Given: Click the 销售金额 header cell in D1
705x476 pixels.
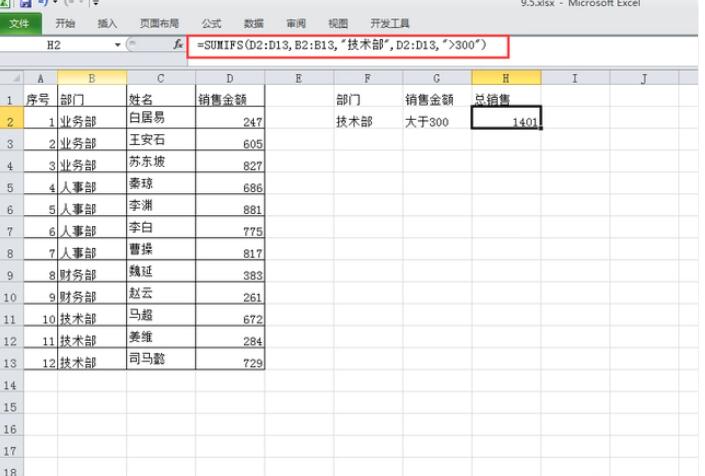Looking at the screenshot, I should [x=230, y=99].
